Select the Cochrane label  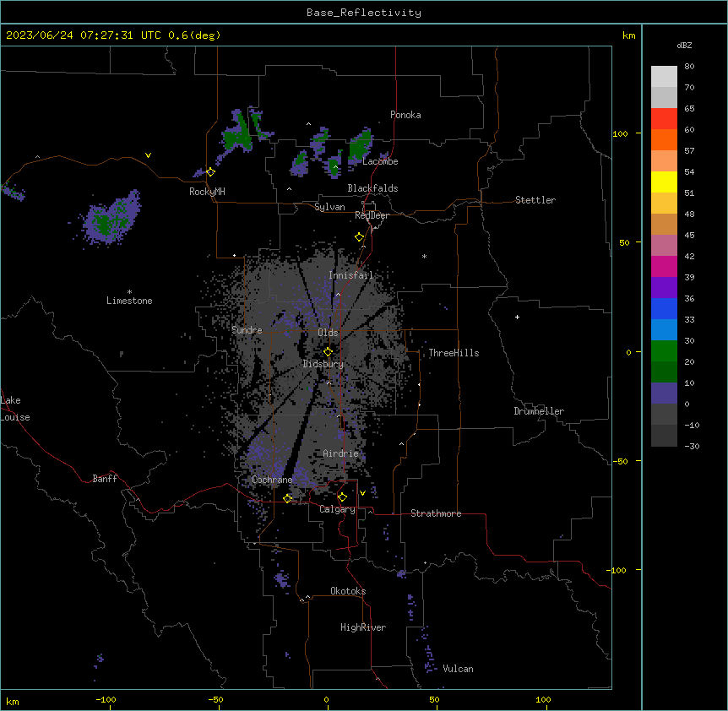click(x=272, y=480)
